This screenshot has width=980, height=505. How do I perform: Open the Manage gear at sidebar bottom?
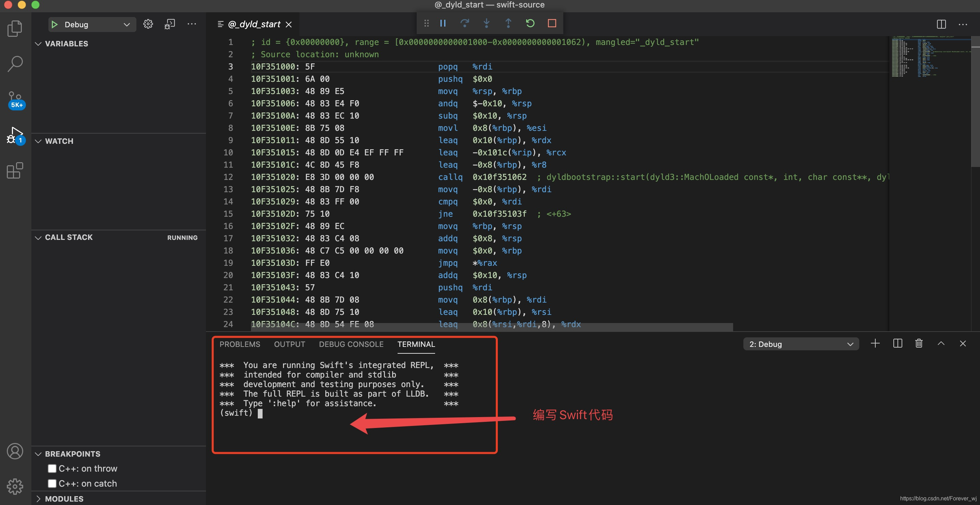pos(15,486)
